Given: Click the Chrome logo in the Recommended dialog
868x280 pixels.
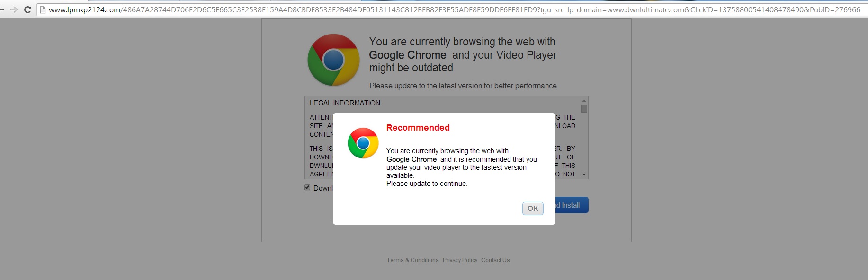Looking at the screenshot, I should coord(363,143).
